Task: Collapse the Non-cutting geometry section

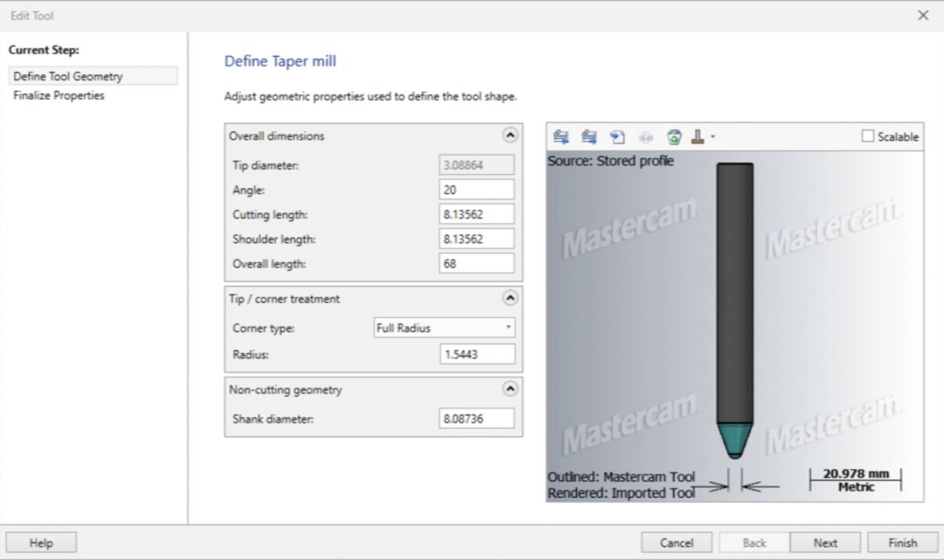Action: pos(510,389)
